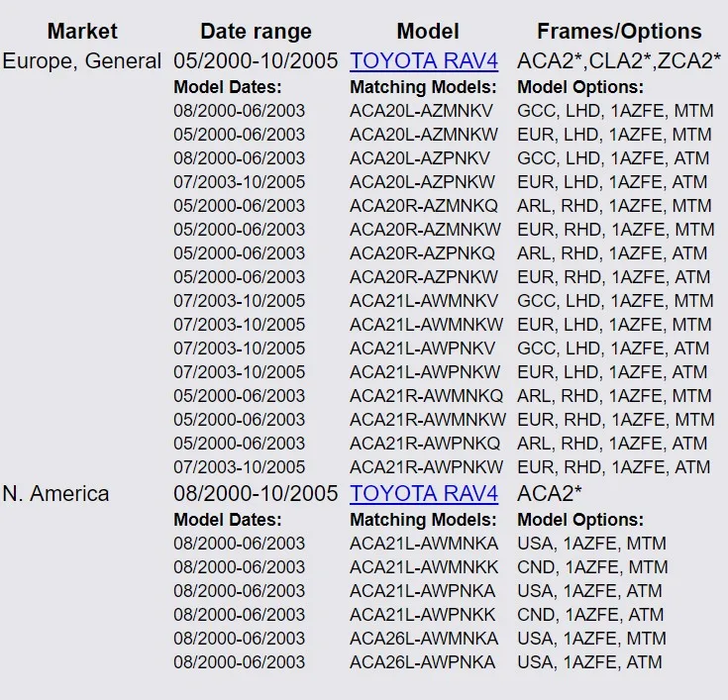Image resolution: width=728 pixels, height=700 pixels.
Task: Click model code ACA21L-AWPNKV
Action: pyautogui.click(x=422, y=349)
